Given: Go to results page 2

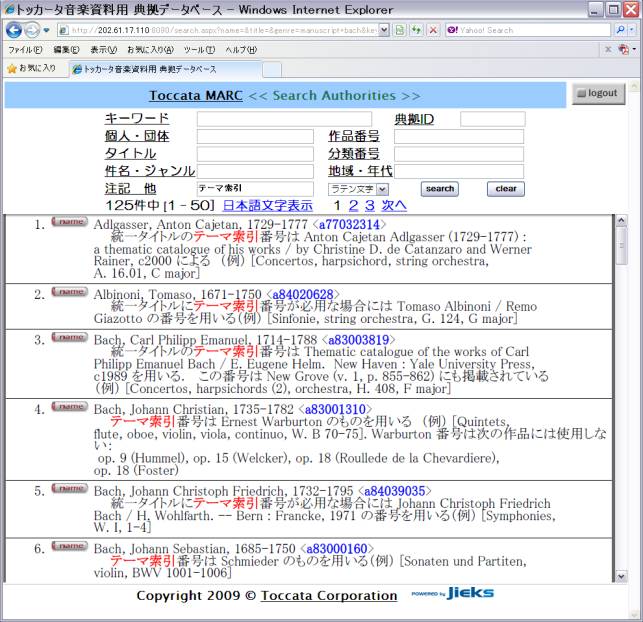Looking at the screenshot, I should coord(353,205).
